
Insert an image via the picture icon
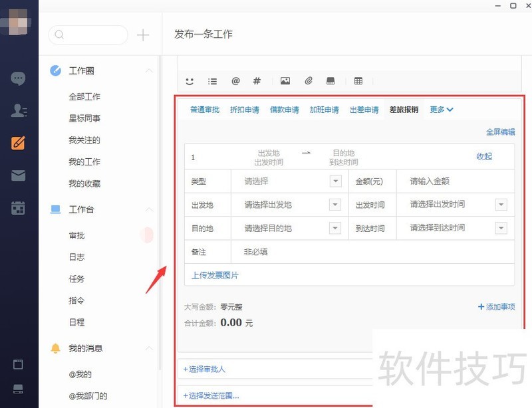(285, 81)
